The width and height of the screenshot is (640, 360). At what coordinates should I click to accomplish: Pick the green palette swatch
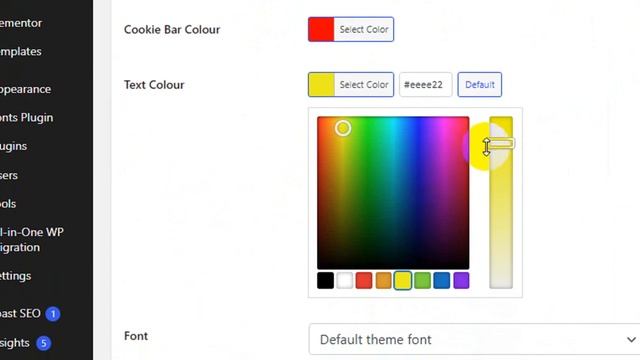click(x=422, y=280)
